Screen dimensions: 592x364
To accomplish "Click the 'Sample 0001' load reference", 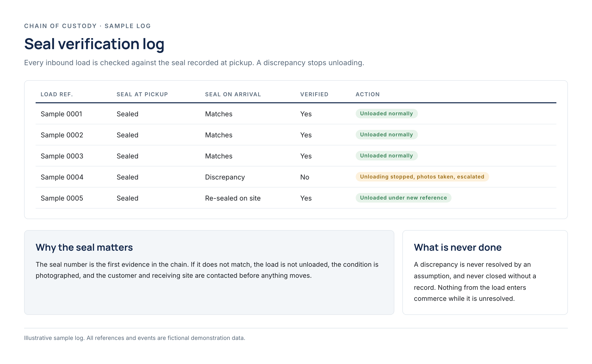I will pyautogui.click(x=61, y=114).
